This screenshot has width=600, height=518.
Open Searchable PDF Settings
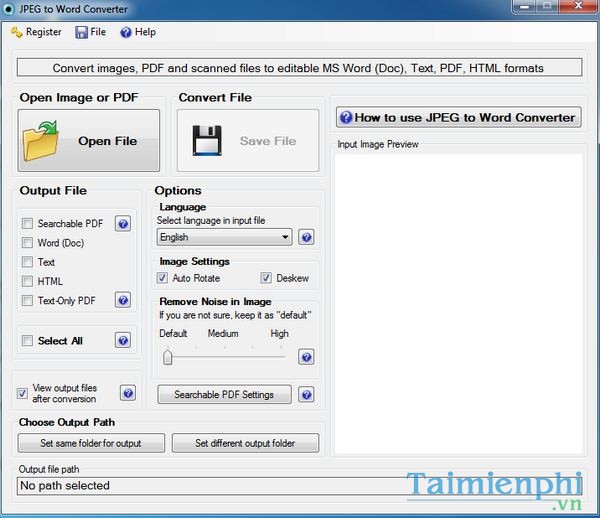coord(224,394)
